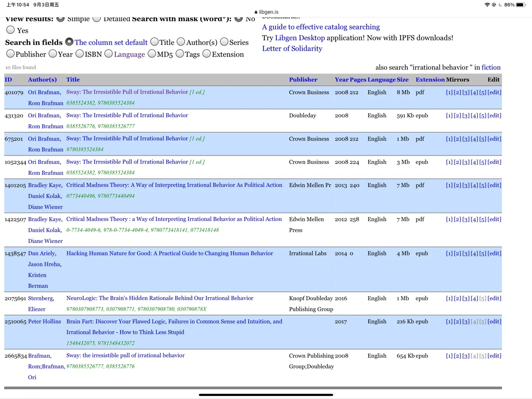Open Critical Madness Theory title, row 1422507
The height and width of the screenshot is (399, 532).
174,219
